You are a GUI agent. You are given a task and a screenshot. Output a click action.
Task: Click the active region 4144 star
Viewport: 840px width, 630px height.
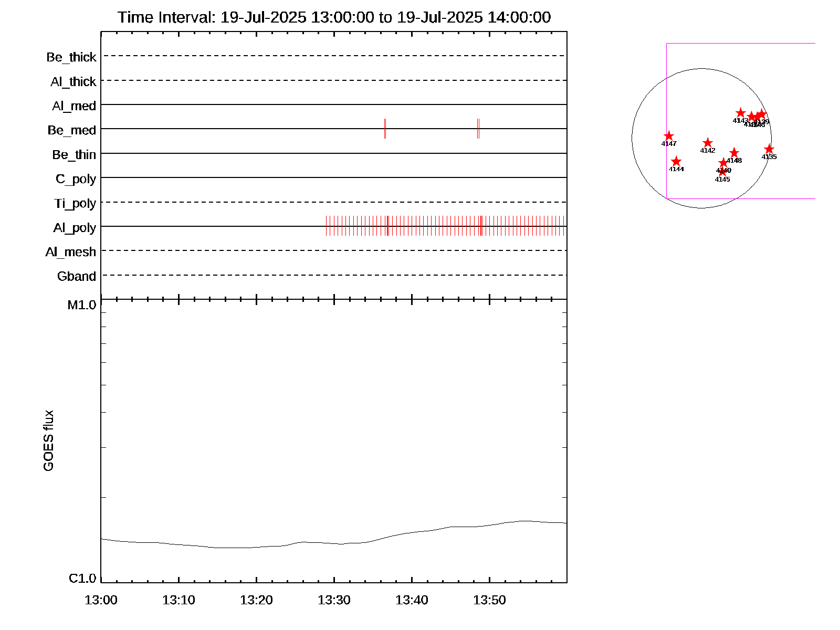pyautogui.click(x=676, y=162)
